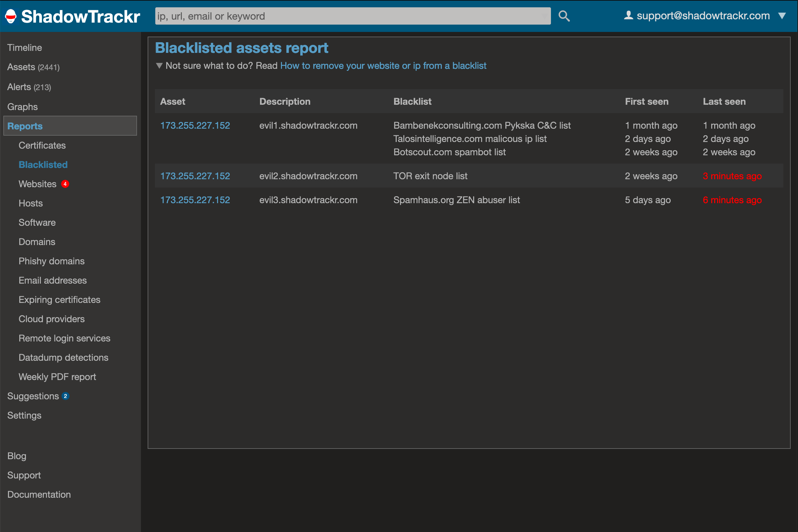Navigate to the Certificates report section
The image size is (798, 532).
(42, 146)
